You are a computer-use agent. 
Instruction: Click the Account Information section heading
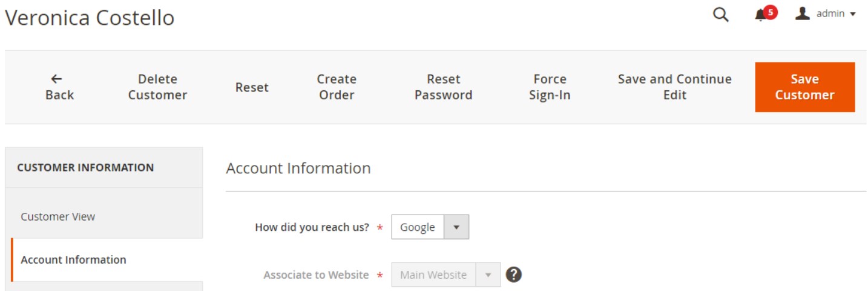click(x=298, y=168)
